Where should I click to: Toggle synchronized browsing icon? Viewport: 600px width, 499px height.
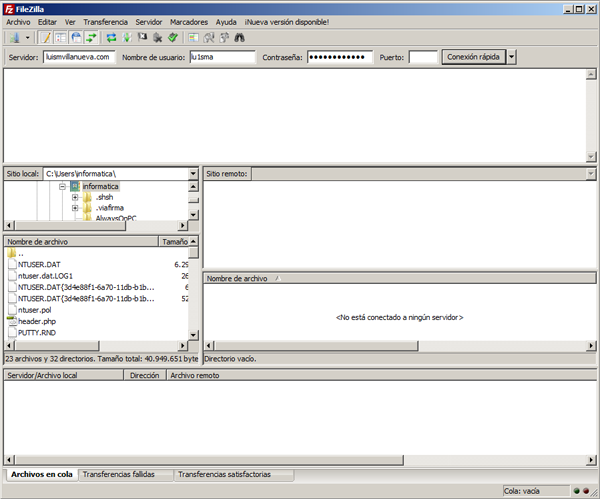pyautogui.click(x=224, y=38)
